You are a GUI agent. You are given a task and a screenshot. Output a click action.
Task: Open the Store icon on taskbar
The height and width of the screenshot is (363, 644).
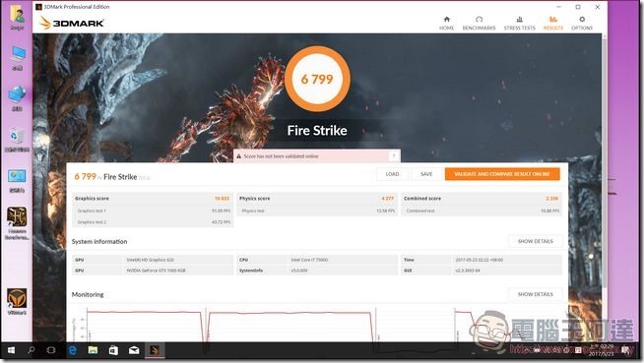tap(113, 350)
